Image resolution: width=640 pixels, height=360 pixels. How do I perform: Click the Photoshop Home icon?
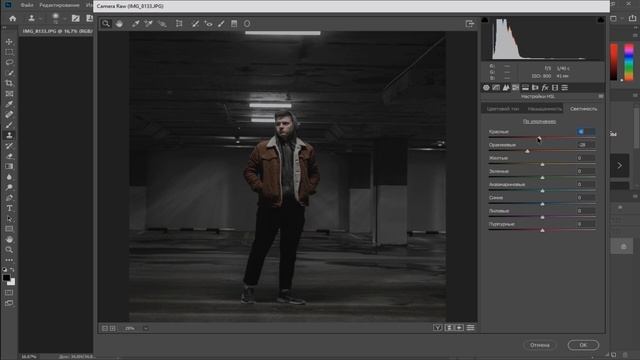(x=13, y=18)
